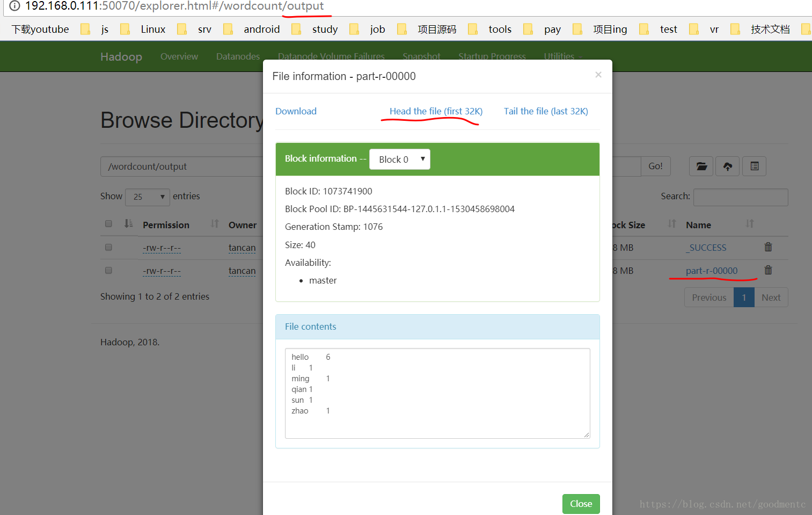The width and height of the screenshot is (812, 515).
Task: Open the 项目源码 bookmark folder
Action: point(427,29)
